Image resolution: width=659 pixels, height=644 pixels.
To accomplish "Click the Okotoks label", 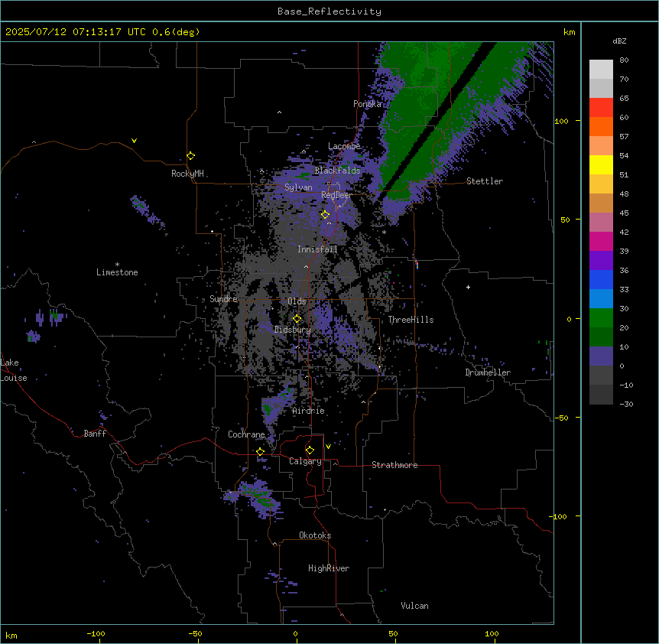I will (x=315, y=535).
